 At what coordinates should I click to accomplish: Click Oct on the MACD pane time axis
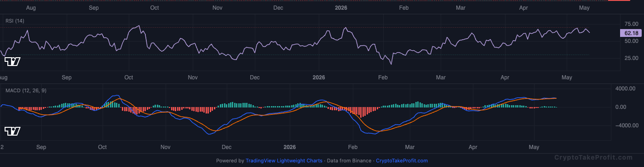[x=102, y=147]
